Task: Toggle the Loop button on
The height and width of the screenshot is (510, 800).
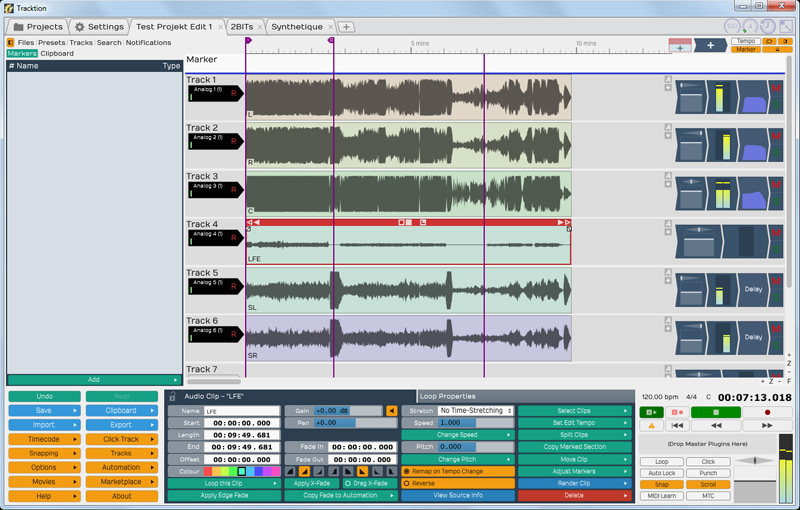Action: (x=661, y=461)
